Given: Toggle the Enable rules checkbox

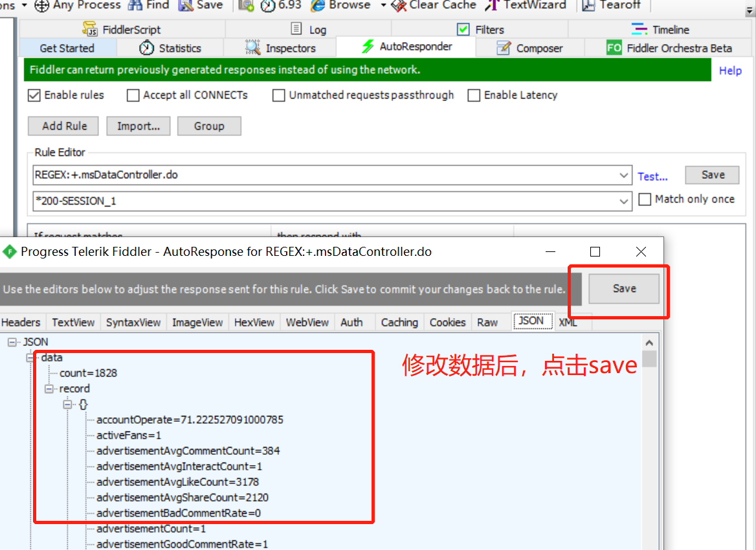Looking at the screenshot, I should 34,95.
